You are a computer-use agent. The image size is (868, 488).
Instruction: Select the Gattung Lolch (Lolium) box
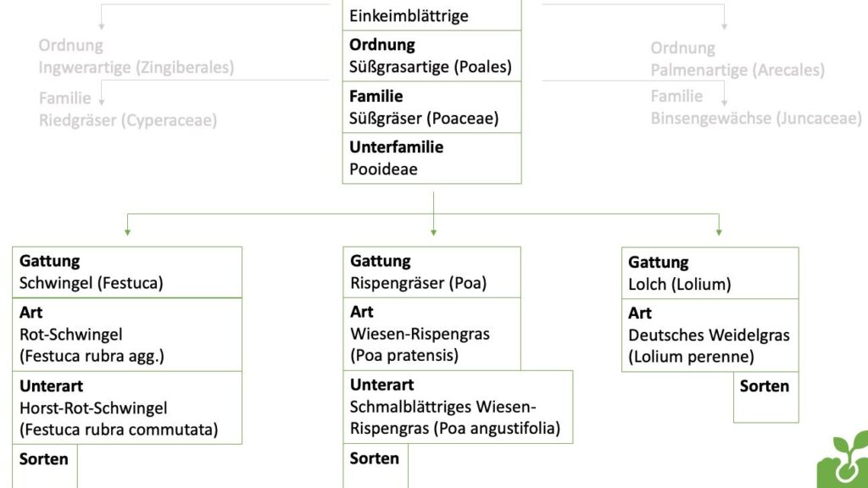(x=710, y=273)
